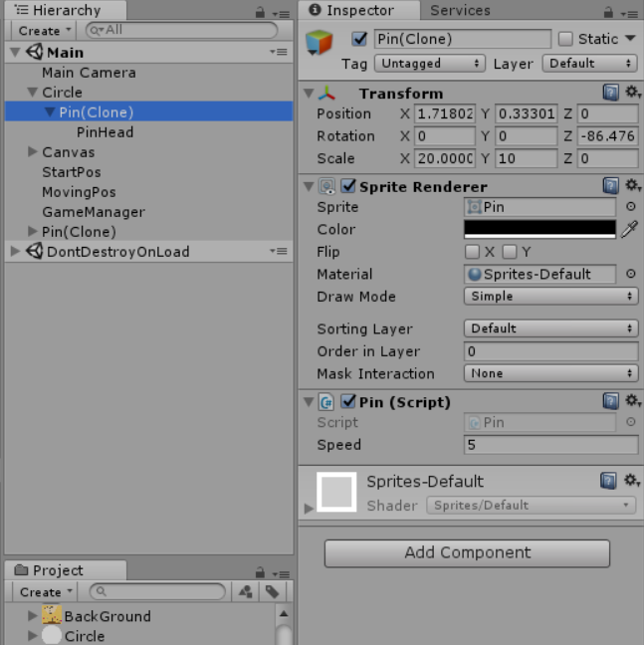Open Draw Mode dropdown
This screenshot has height=645, width=644.
point(551,297)
